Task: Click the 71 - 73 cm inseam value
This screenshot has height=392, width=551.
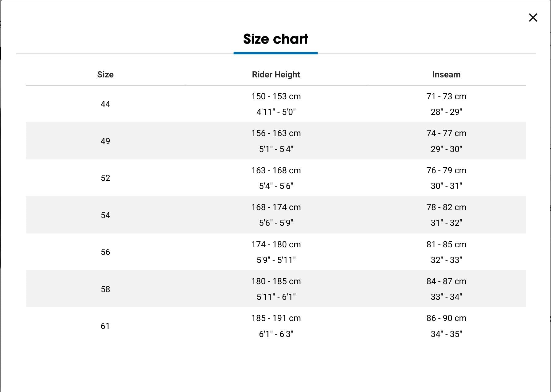Action: 446,96
